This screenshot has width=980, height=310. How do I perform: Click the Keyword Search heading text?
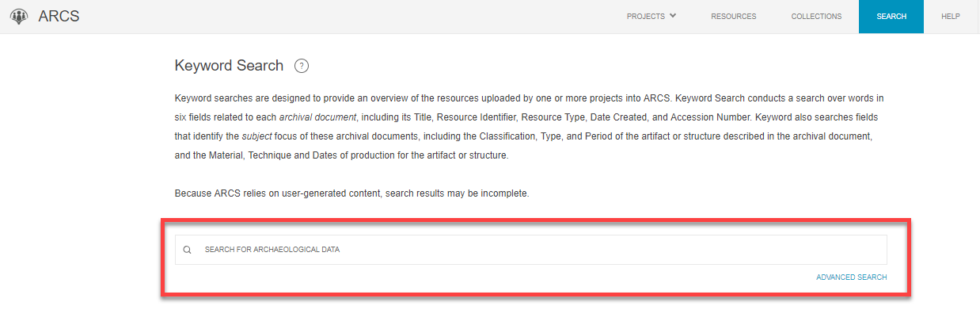click(229, 66)
